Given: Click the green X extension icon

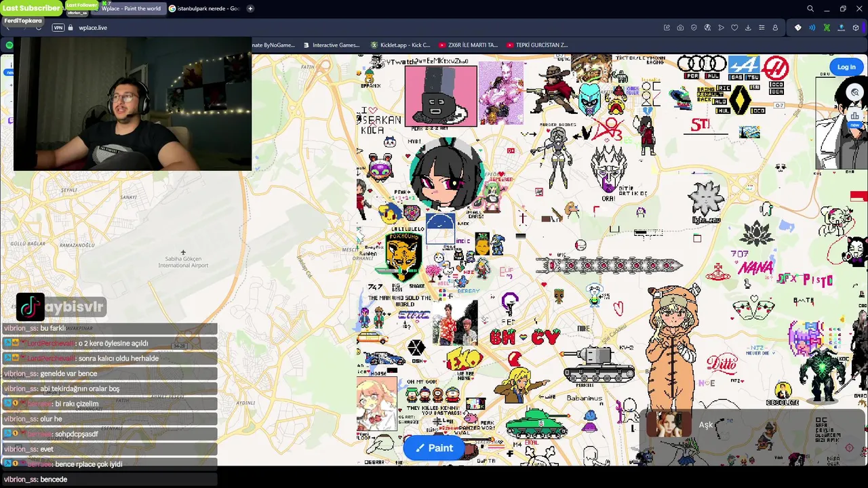Looking at the screenshot, I should pyautogui.click(x=827, y=28).
